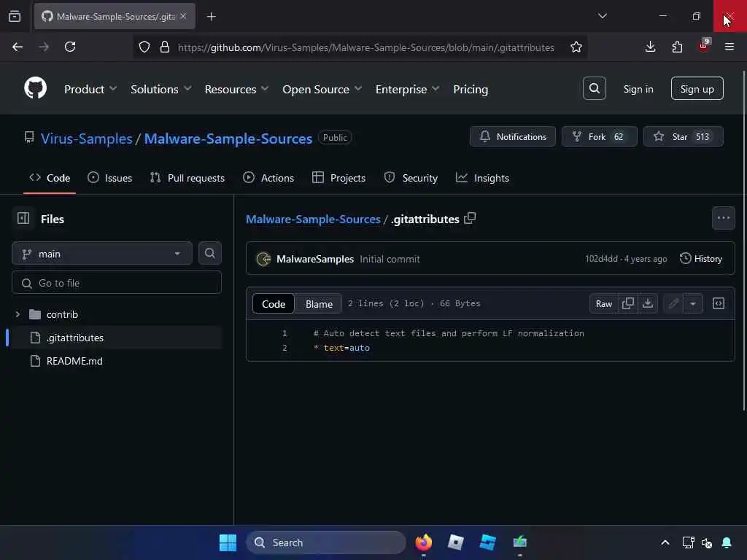Copy file path next to .gitattributes

tap(470, 218)
